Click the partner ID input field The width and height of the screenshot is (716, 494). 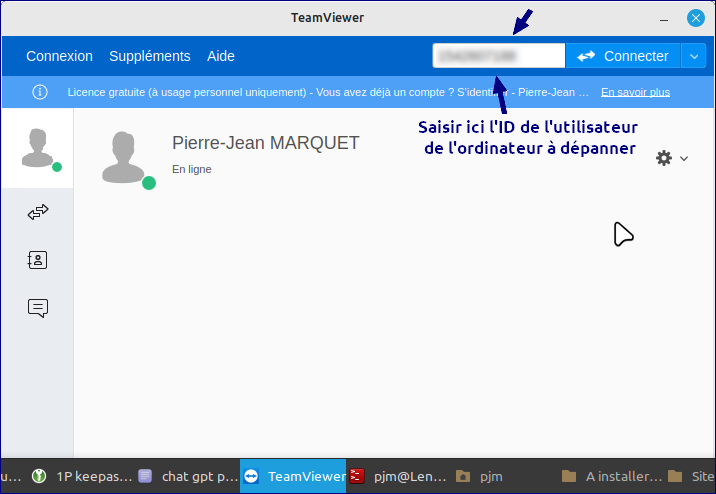(499, 56)
